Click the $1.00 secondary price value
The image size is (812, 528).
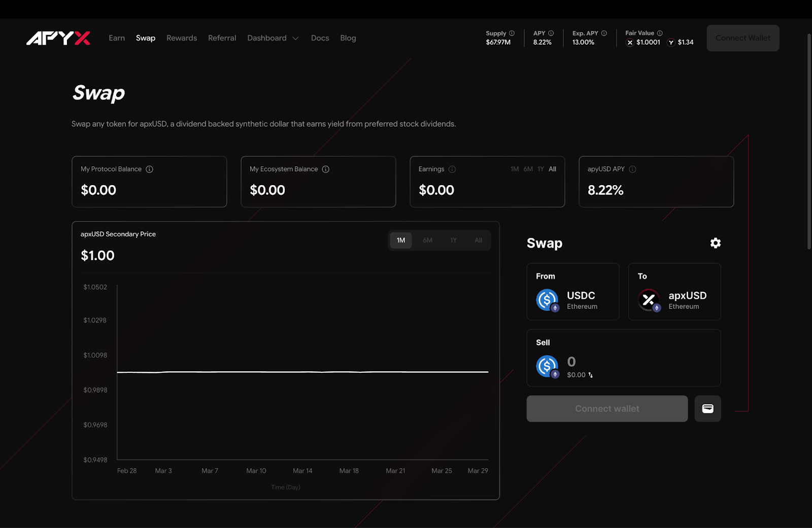tap(97, 256)
